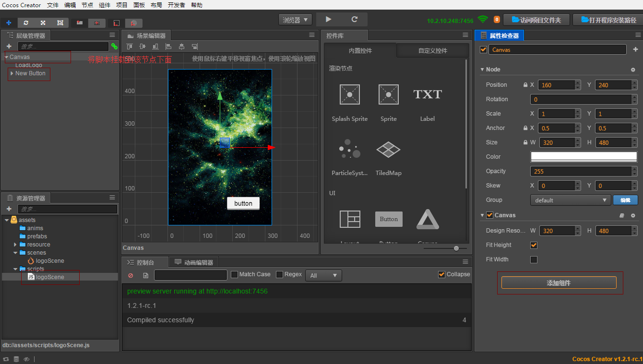Click the blue Group edit button
643x364 pixels.
(625, 200)
